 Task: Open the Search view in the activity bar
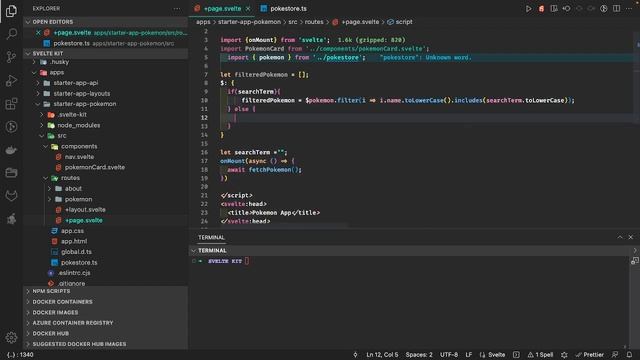tap(11, 33)
